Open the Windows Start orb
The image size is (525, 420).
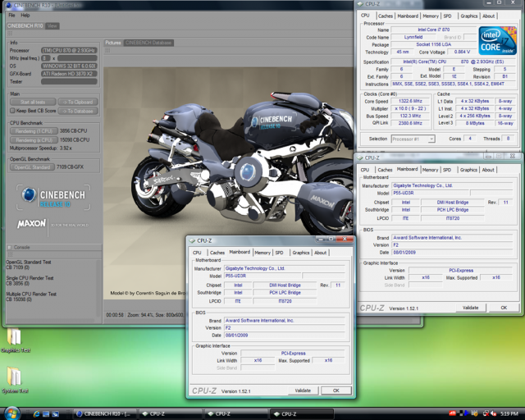click(12, 413)
